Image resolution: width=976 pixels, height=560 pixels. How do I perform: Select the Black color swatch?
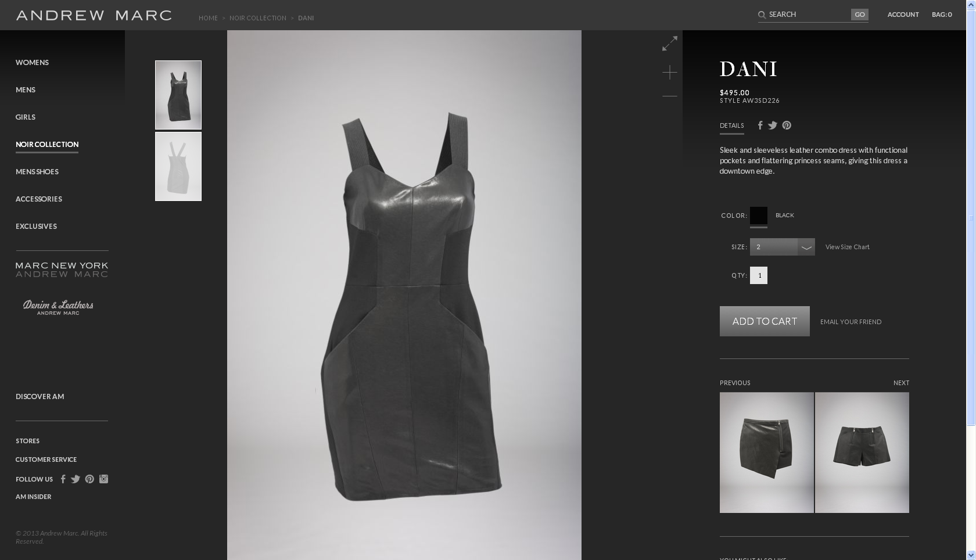(x=759, y=216)
